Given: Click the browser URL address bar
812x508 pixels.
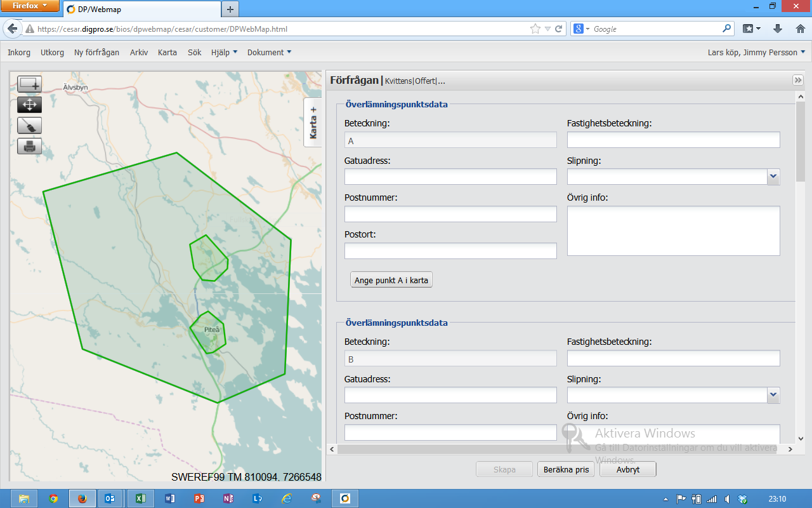Looking at the screenshot, I should pyautogui.click(x=282, y=29).
